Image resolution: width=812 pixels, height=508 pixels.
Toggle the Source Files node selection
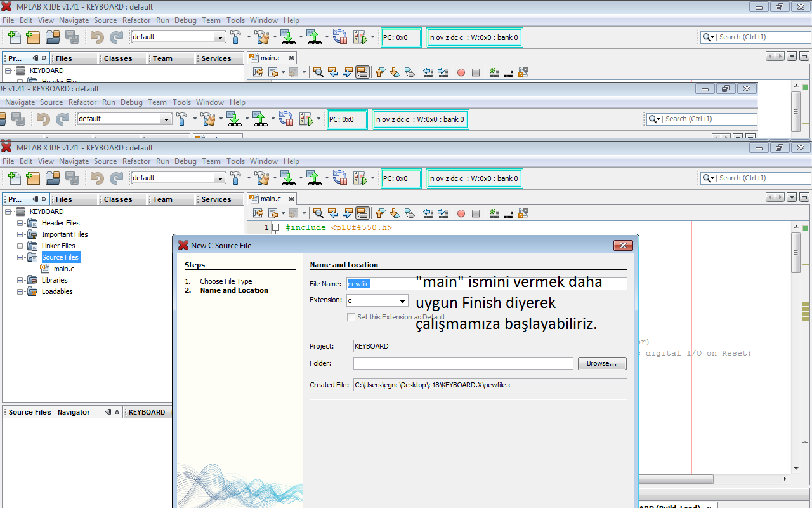(x=60, y=257)
